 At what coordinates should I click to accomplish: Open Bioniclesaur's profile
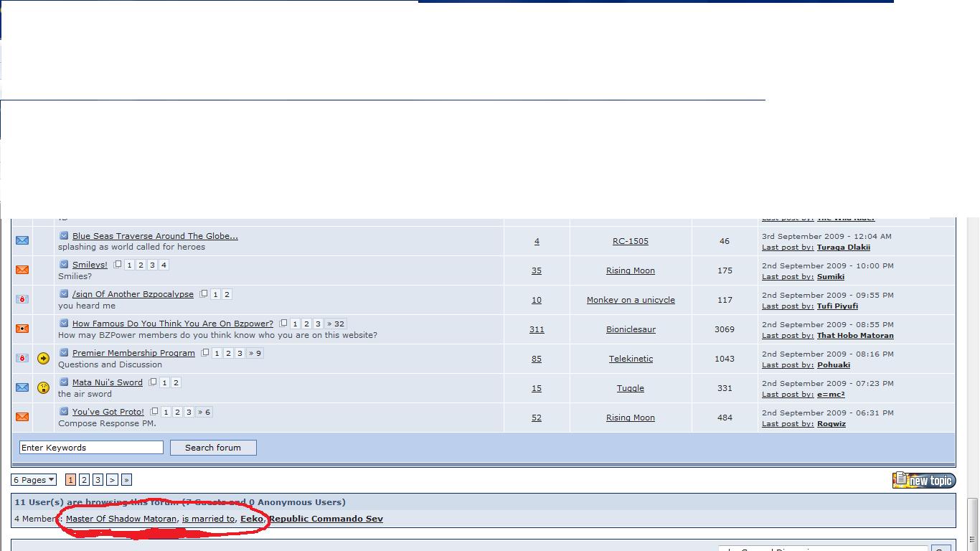(631, 330)
